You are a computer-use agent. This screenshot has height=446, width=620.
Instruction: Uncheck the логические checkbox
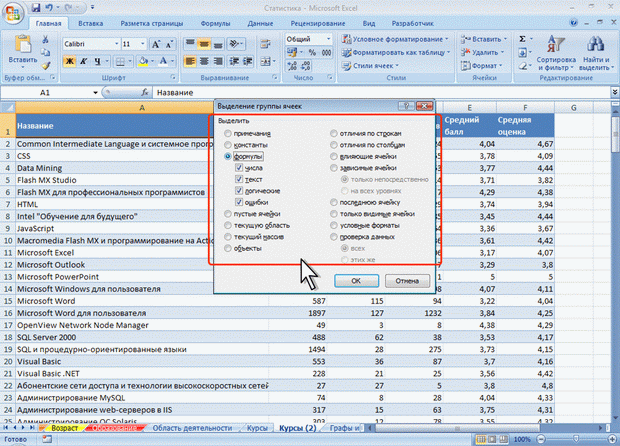pyautogui.click(x=239, y=191)
